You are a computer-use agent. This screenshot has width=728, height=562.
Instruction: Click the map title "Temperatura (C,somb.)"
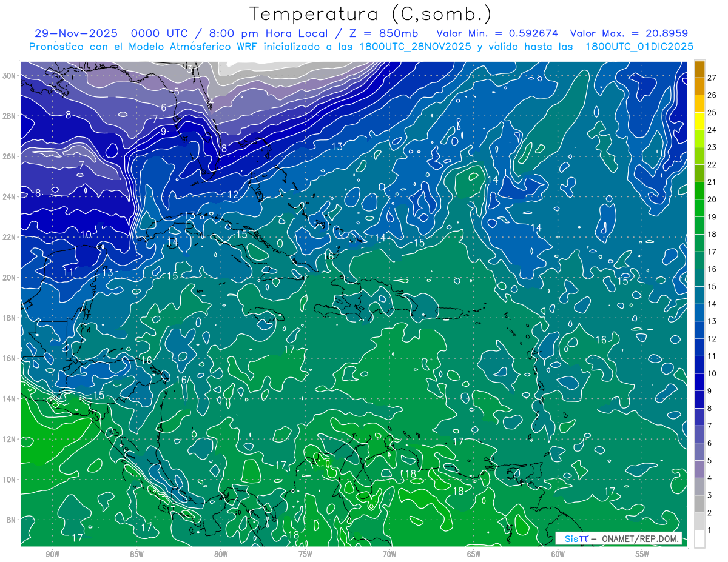pos(371,14)
